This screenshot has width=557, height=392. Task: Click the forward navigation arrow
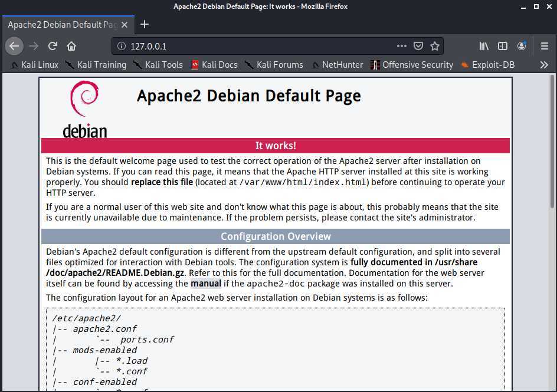(x=34, y=46)
